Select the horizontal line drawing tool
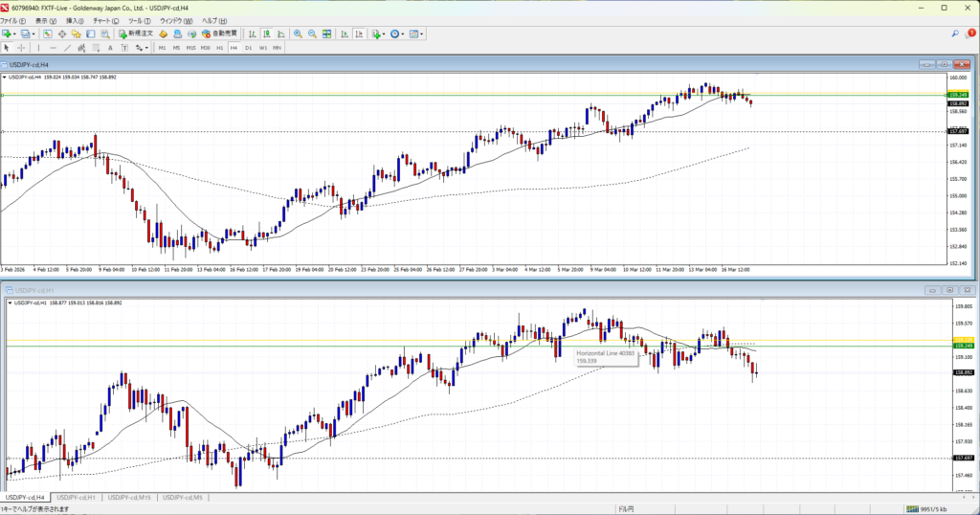The image size is (980, 515). tap(53, 47)
